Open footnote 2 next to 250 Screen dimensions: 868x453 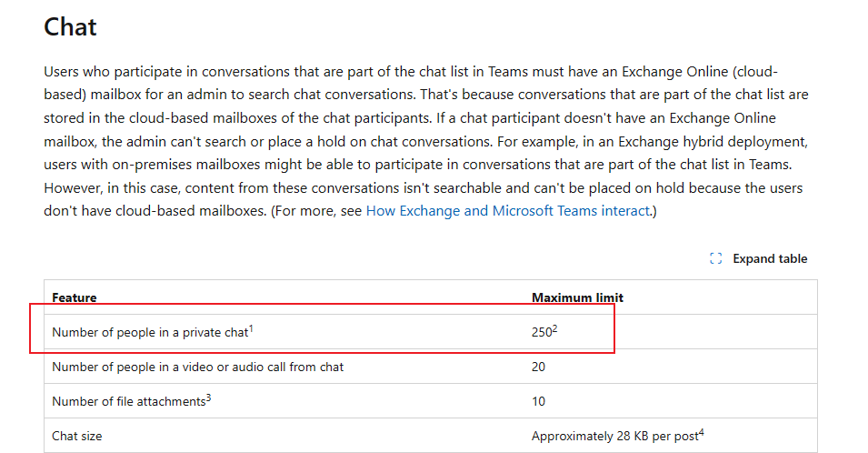click(x=554, y=329)
